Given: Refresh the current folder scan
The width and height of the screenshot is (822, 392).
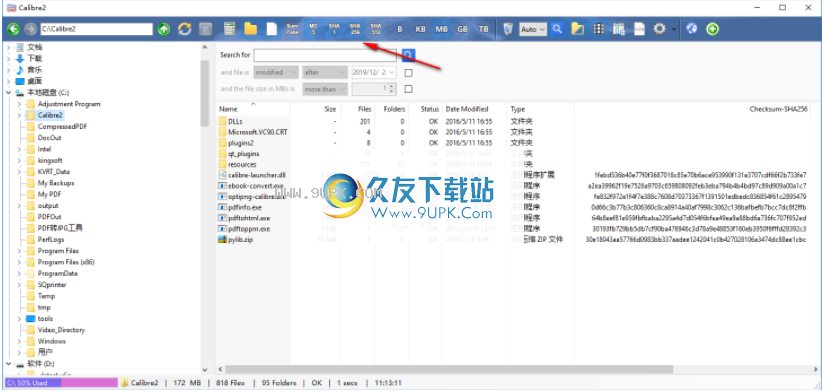Looking at the screenshot, I should (x=185, y=29).
